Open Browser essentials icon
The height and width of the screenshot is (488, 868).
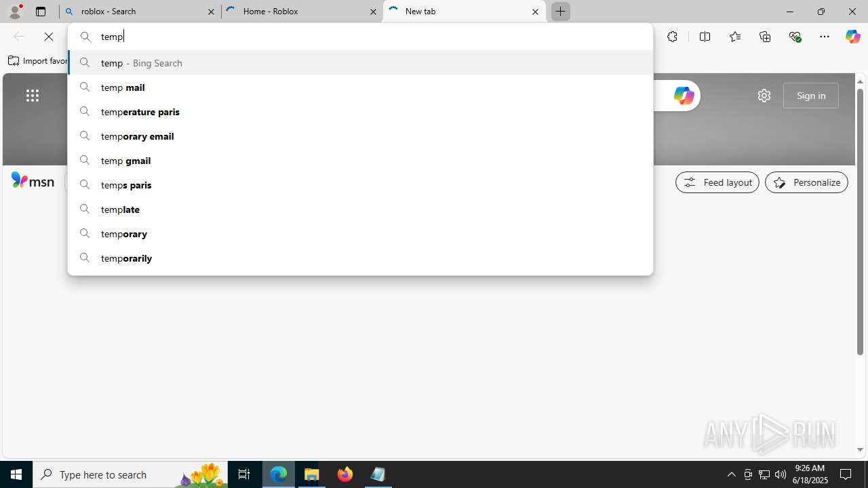(795, 37)
